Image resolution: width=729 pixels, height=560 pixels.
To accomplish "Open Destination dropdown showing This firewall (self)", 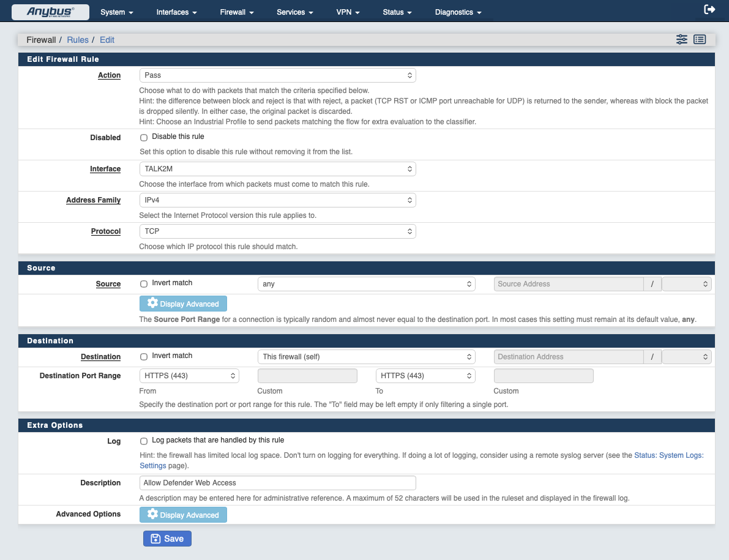I will (x=367, y=357).
